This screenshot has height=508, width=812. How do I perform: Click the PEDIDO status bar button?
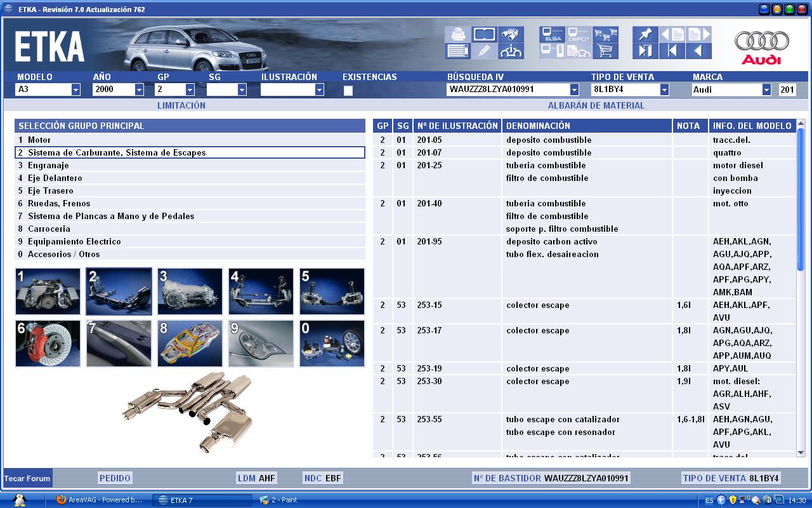115,478
